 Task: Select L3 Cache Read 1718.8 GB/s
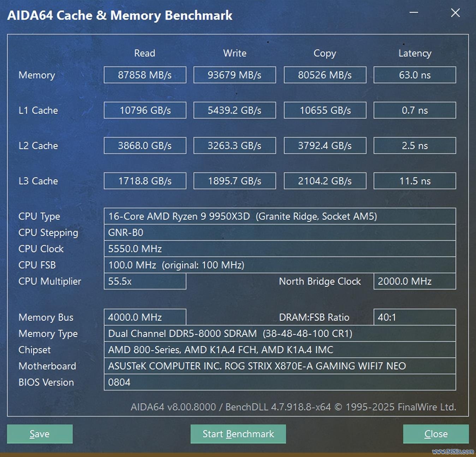click(x=145, y=181)
